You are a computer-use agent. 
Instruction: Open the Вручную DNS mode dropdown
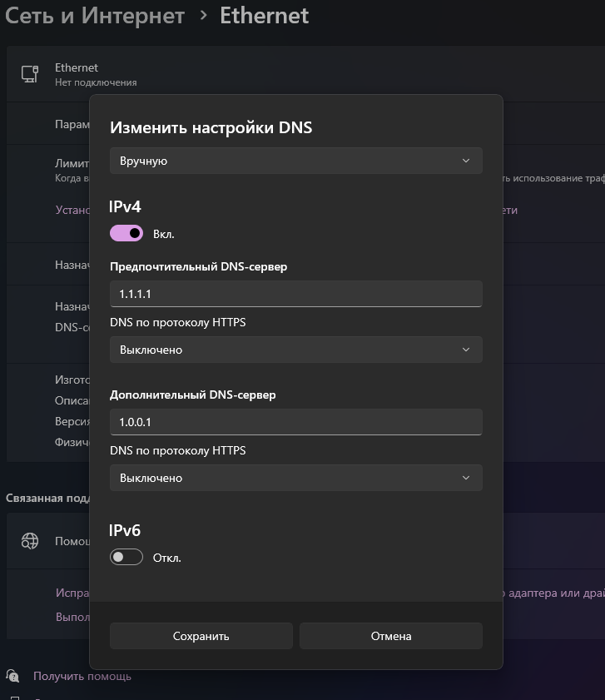pos(295,161)
